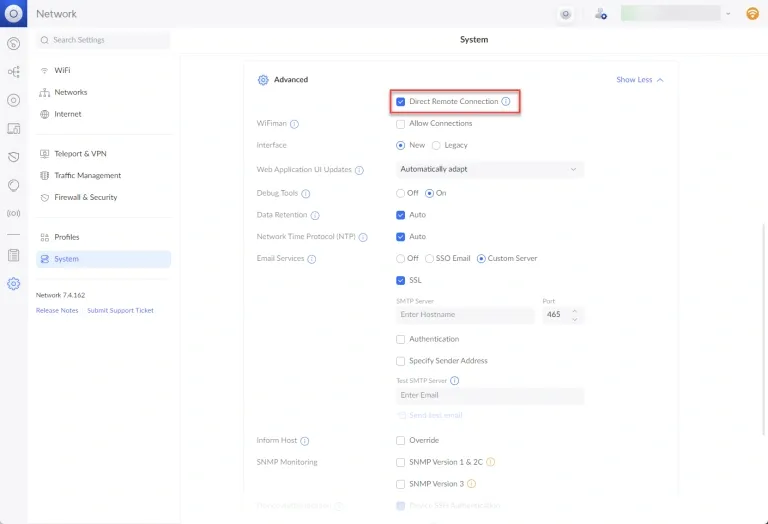The width and height of the screenshot is (768, 524).
Task: Open the Teleport & VPN settings
Action: [x=79, y=154]
